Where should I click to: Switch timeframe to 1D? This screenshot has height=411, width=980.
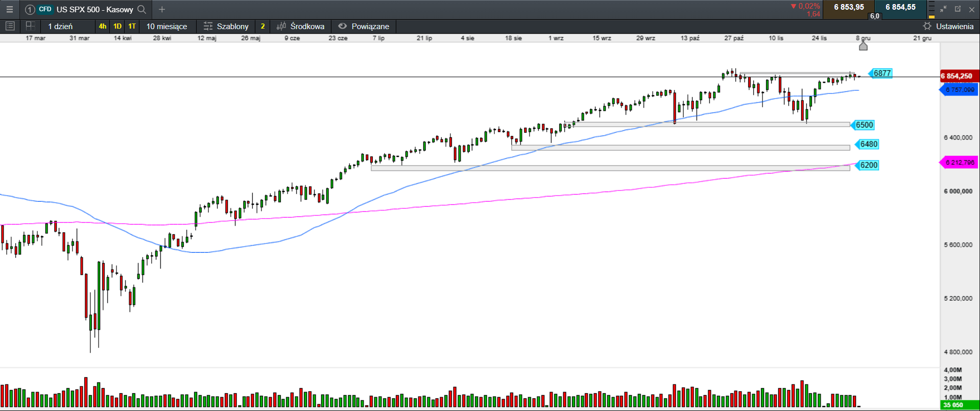117,26
